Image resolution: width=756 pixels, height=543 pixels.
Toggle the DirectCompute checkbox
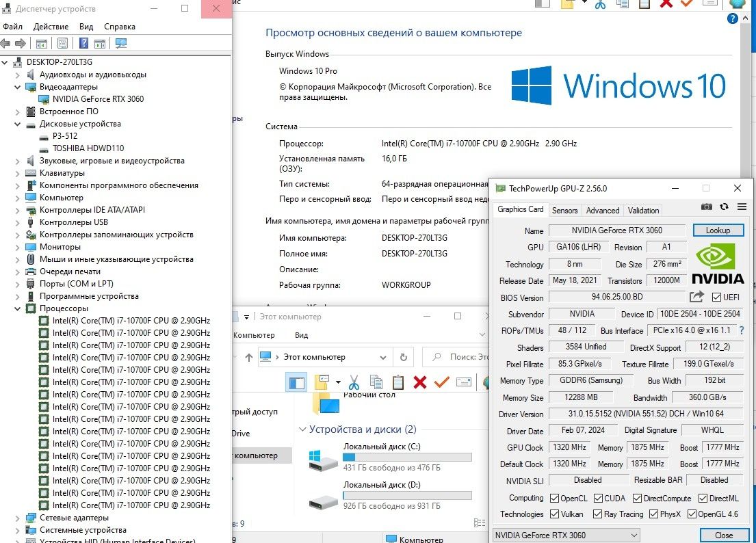click(638, 498)
